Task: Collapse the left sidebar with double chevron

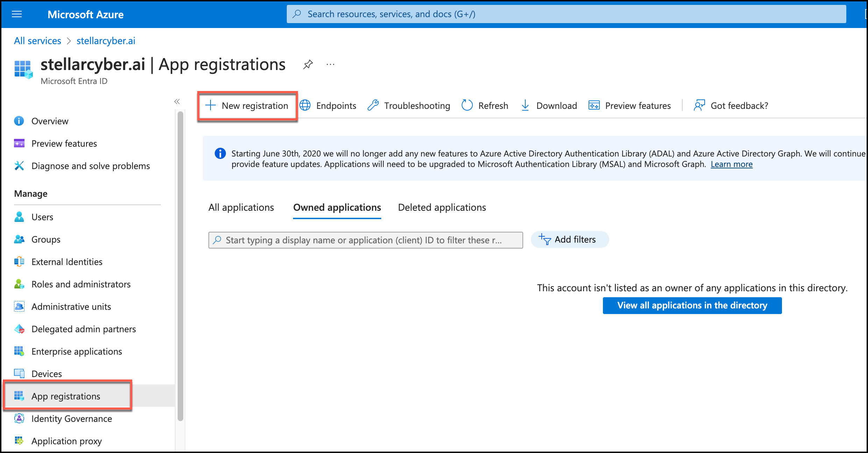Action: tap(177, 102)
